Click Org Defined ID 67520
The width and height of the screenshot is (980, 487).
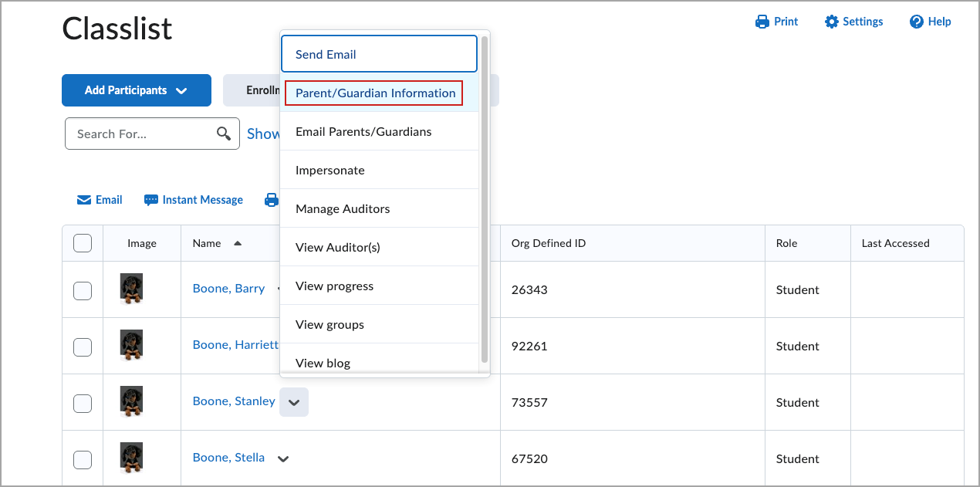529,459
